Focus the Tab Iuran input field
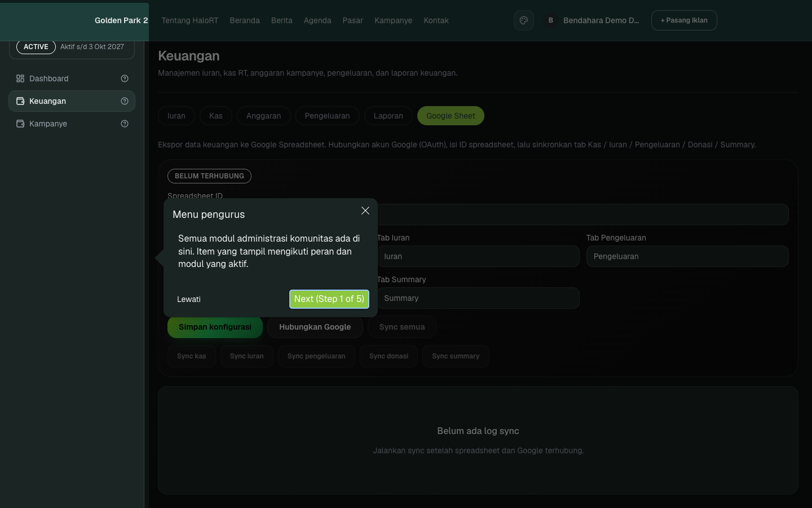 click(x=478, y=256)
